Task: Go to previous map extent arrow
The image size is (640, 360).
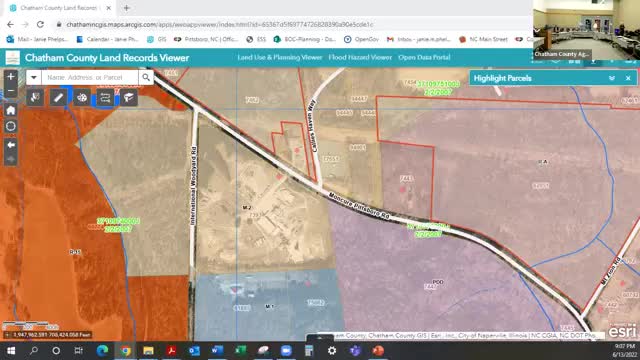Action: click(11, 145)
